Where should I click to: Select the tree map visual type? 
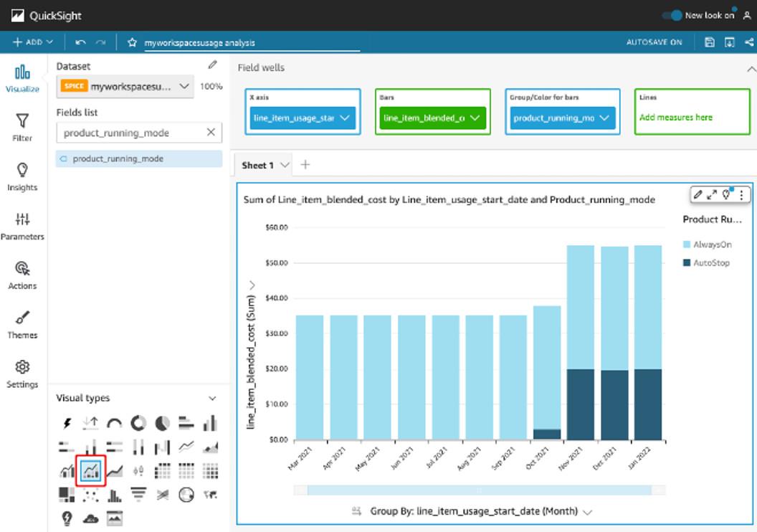point(67,495)
